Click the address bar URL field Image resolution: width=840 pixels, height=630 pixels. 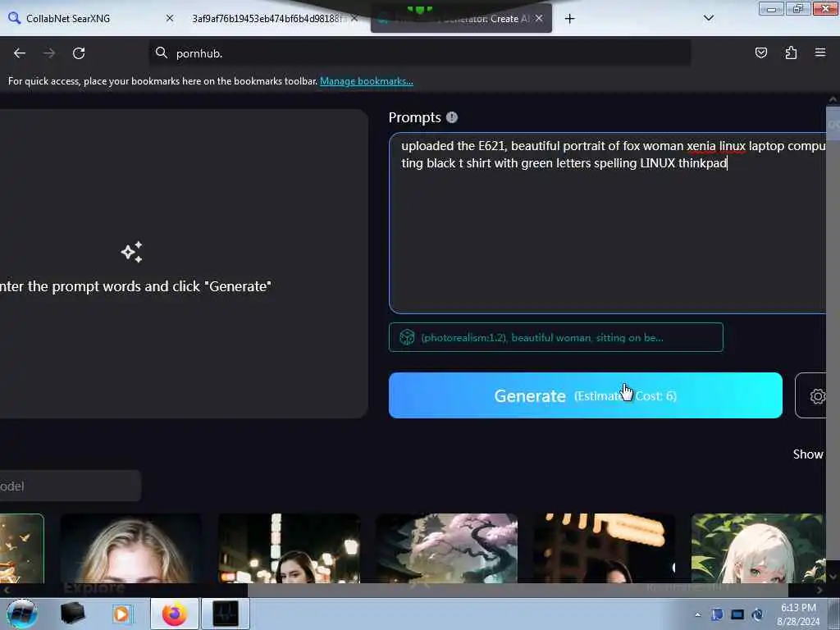pyautogui.click(x=419, y=53)
